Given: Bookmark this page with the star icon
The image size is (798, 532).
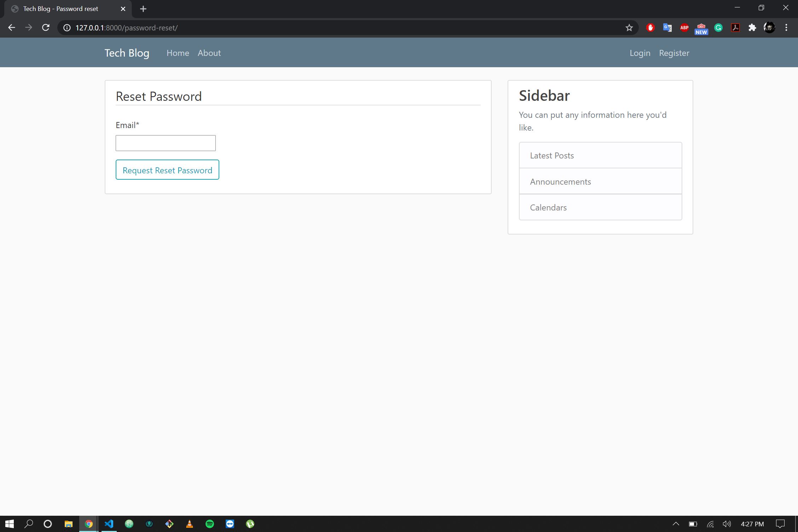Looking at the screenshot, I should click(x=629, y=28).
